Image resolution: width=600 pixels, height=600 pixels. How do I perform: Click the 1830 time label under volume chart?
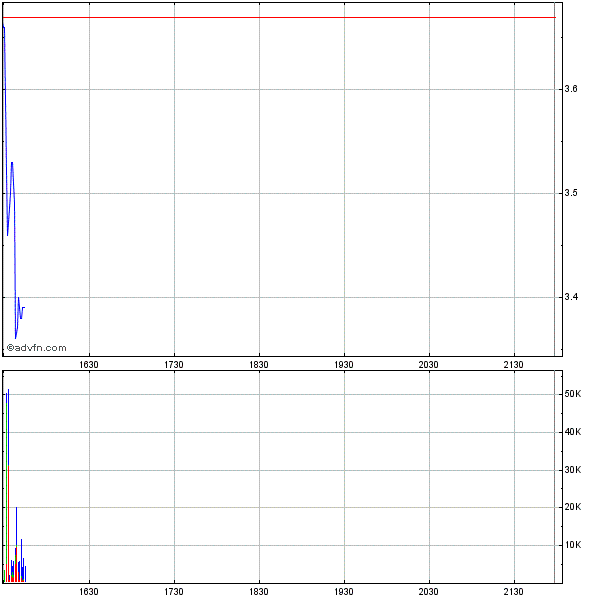pos(259,592)
